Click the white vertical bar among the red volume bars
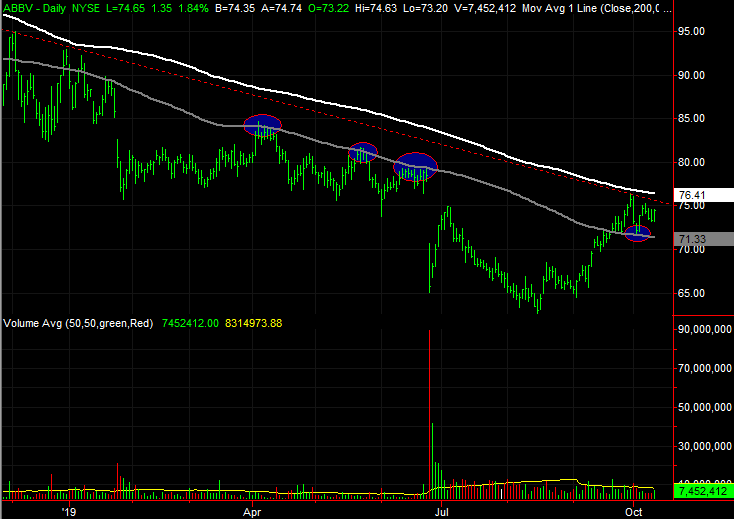734x519 pixels. coord(502,493)
